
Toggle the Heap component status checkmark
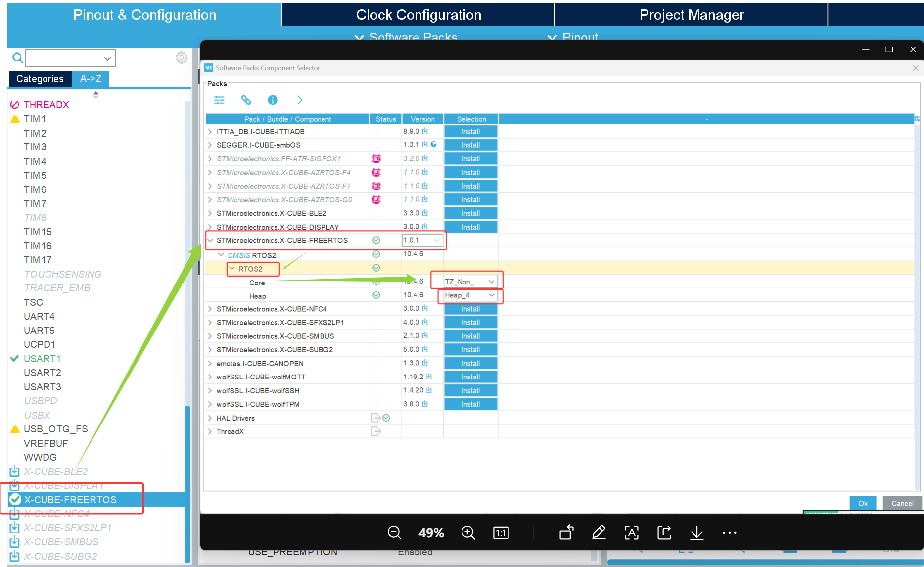pos(376,295)
